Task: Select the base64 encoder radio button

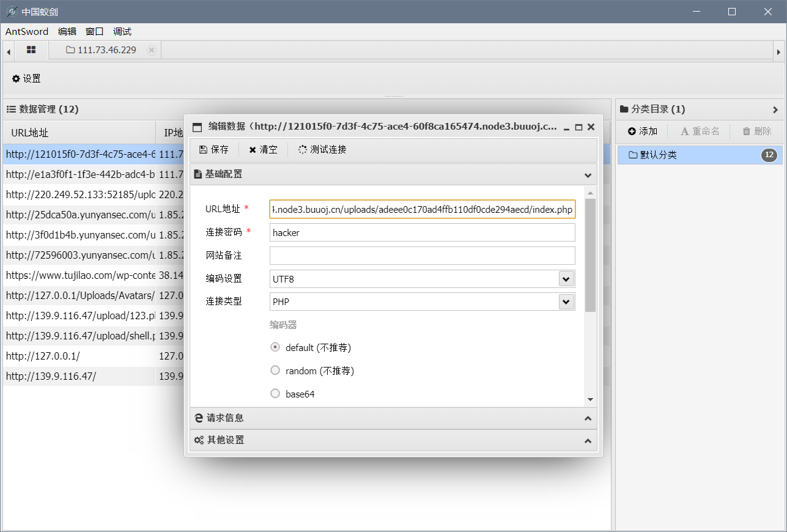Action: coord(275,393)
